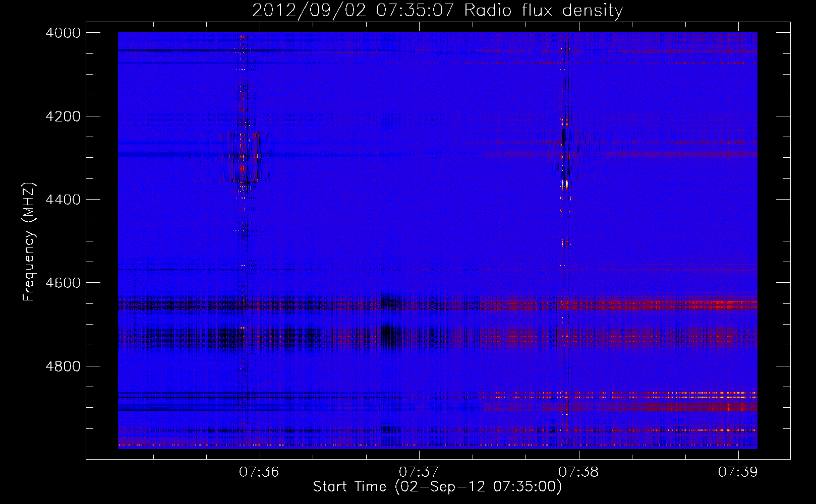
Task: Select the 4000 frequency tick label
Action: [63, 33]
